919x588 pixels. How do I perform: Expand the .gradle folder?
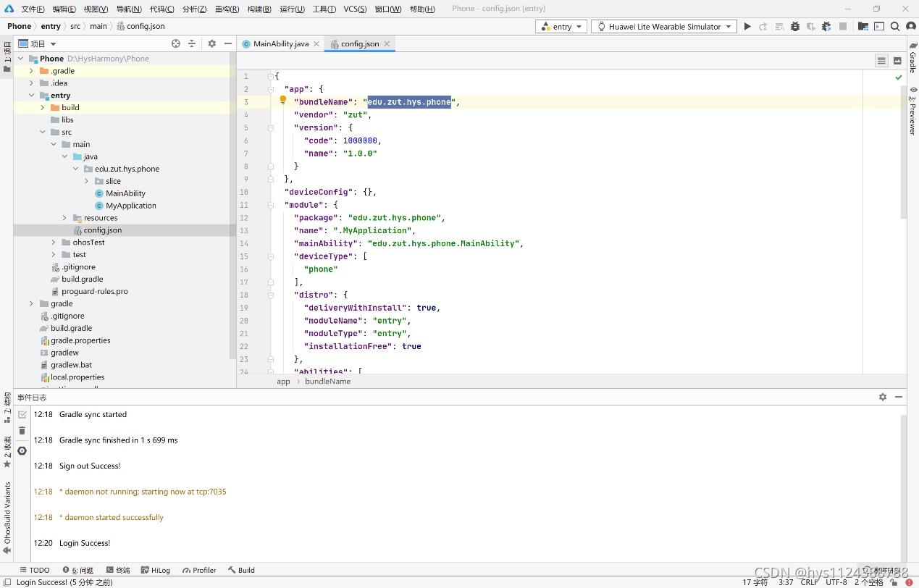coord(31,71)
